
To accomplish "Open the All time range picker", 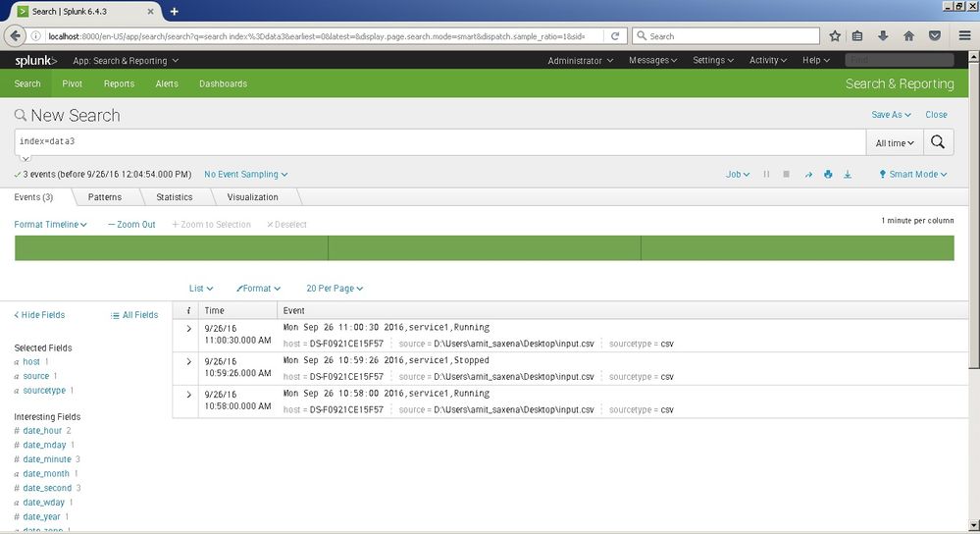I will tap(894, 143).
